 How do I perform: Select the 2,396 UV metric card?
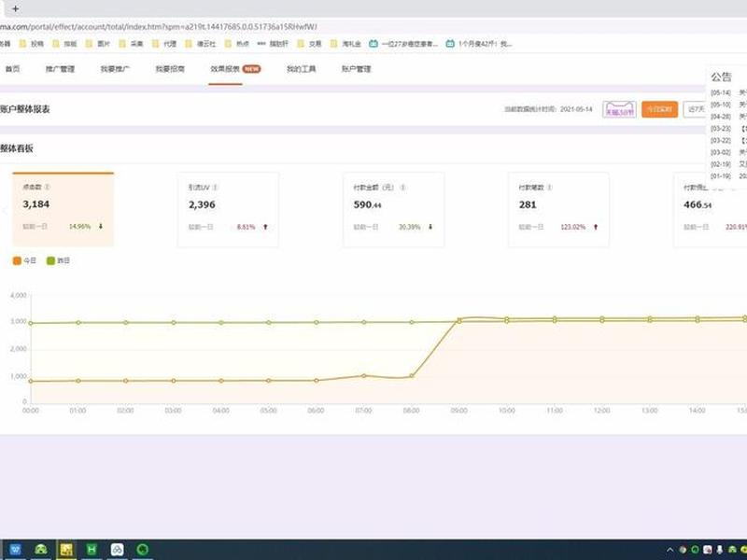[x=228, y=209]
